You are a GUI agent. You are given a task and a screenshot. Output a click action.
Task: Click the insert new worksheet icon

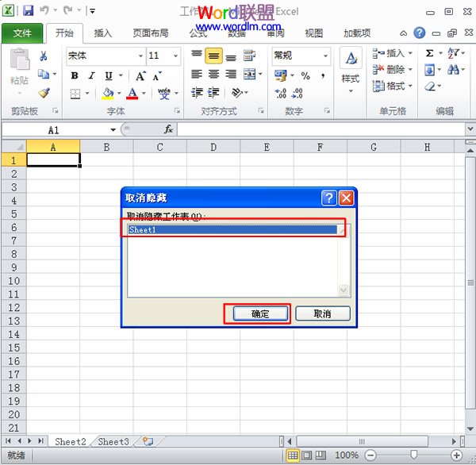(x=147, y=441)
